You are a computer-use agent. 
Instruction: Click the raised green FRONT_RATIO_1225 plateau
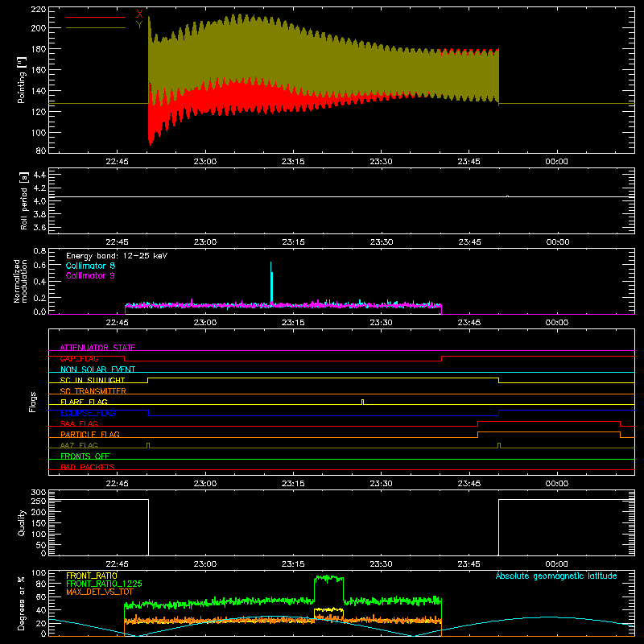tap(328, 579)
